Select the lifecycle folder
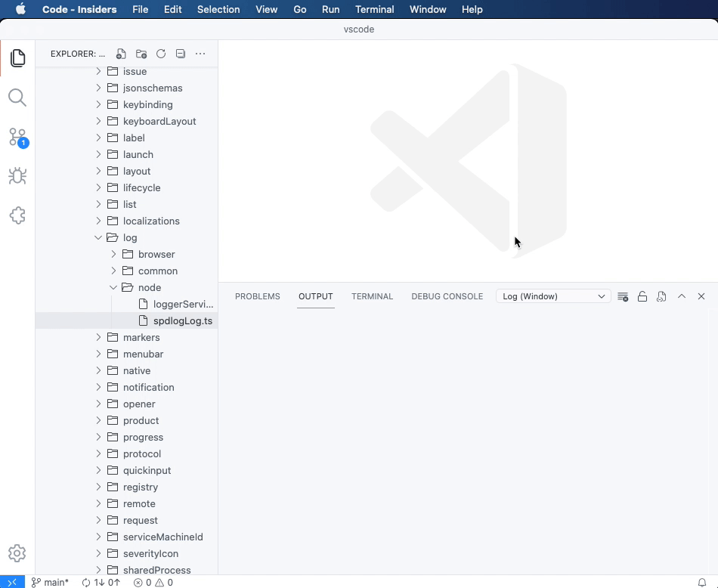This screenshot has height=588, width=718. (x=127, y=187)
